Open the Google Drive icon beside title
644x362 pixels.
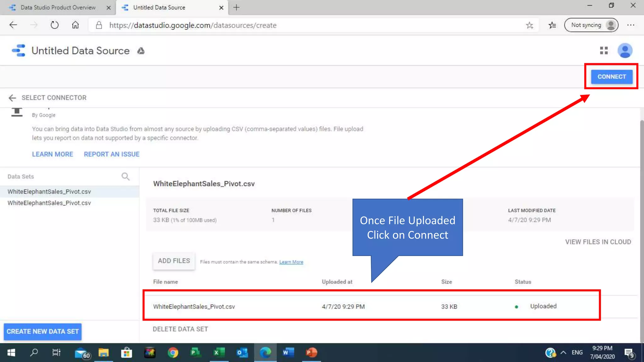click(x=141, y=51)
